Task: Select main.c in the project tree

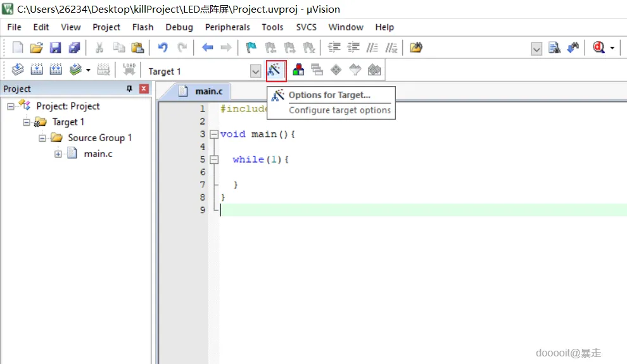Action: tap(98, 154)
